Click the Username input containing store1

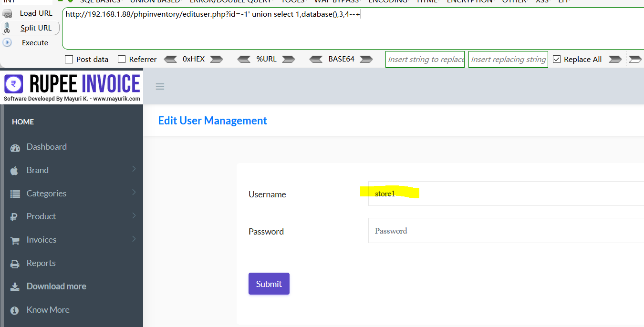[506, 194]
